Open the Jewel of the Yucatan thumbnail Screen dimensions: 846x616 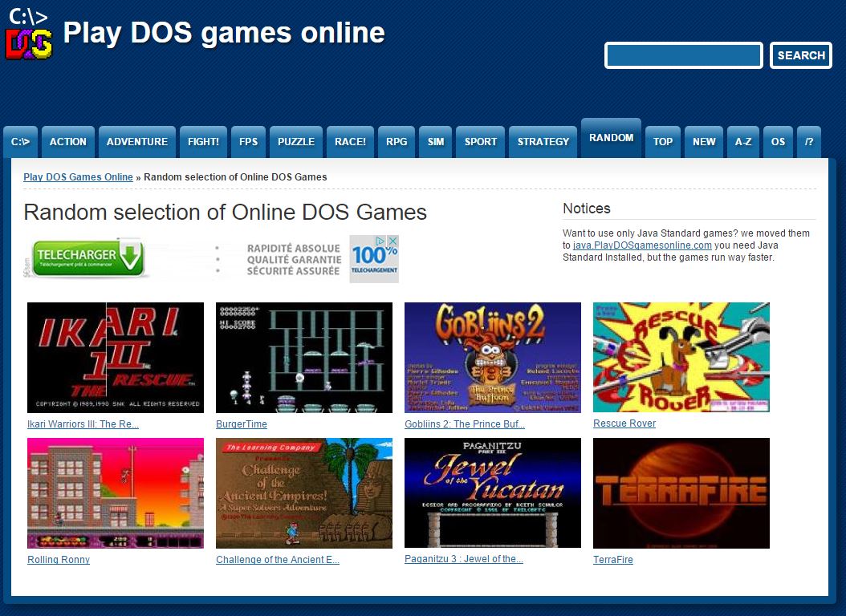(x=493, y=492)
